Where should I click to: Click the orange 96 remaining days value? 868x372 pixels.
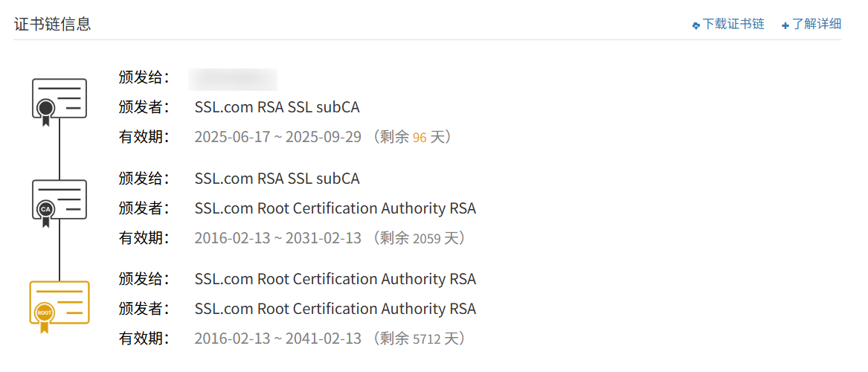point(419,138)
